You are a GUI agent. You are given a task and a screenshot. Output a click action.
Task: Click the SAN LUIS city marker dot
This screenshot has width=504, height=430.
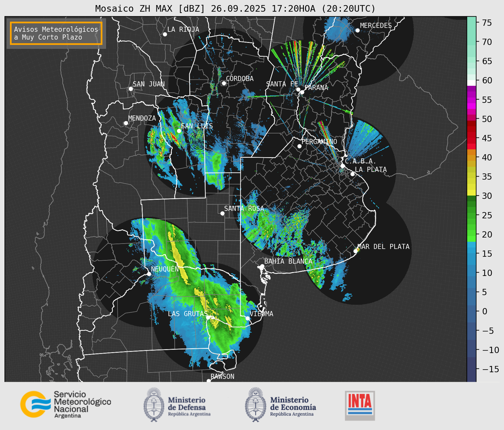179,131
